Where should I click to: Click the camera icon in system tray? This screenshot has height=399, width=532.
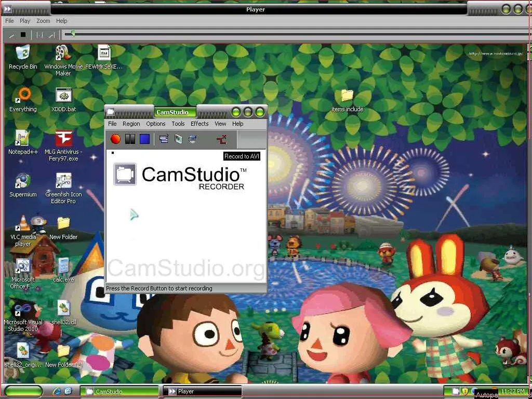coord(456,391)
